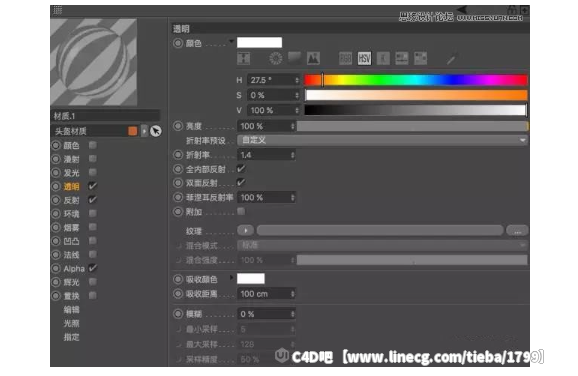The image size is (578, 376).
Task: Select the Kelvin (K) color mode icon
Action: point(383,58)
